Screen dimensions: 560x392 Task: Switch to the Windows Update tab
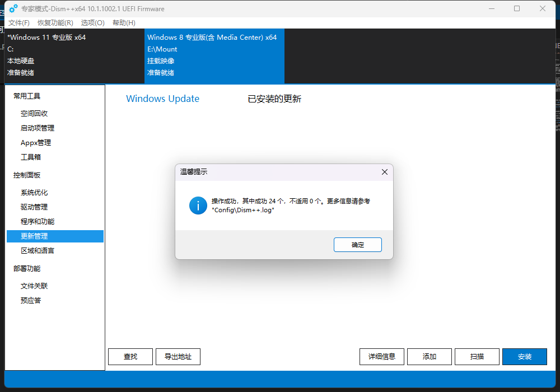coord(162,99)
